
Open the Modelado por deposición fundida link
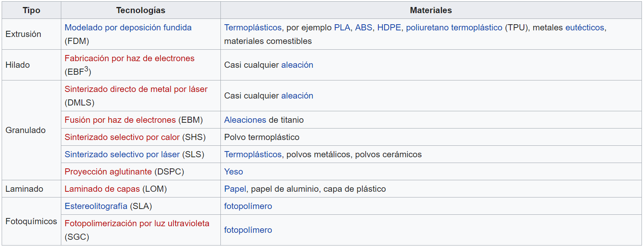(x=128, y=28)
